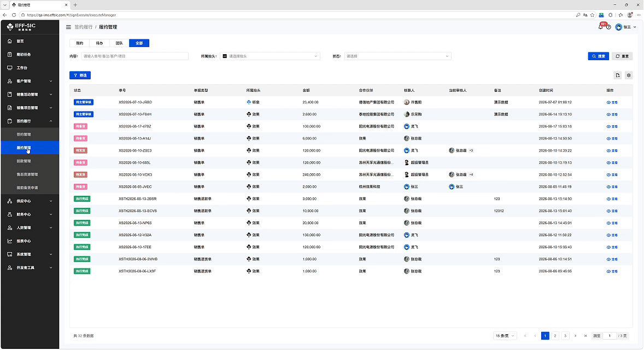644x350 pixels.
Task: Switch to the 团队 tab
Action: pos(119,43)
